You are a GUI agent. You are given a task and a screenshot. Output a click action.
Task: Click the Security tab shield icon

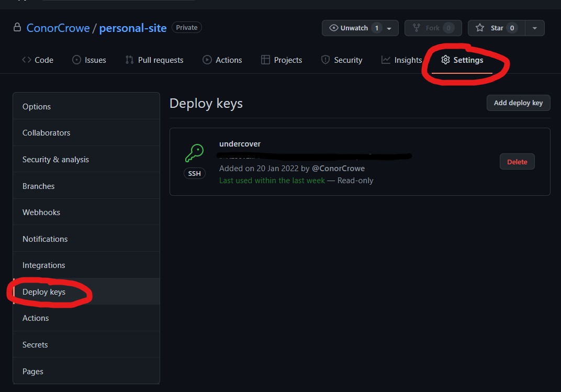[x=325, y=60]
